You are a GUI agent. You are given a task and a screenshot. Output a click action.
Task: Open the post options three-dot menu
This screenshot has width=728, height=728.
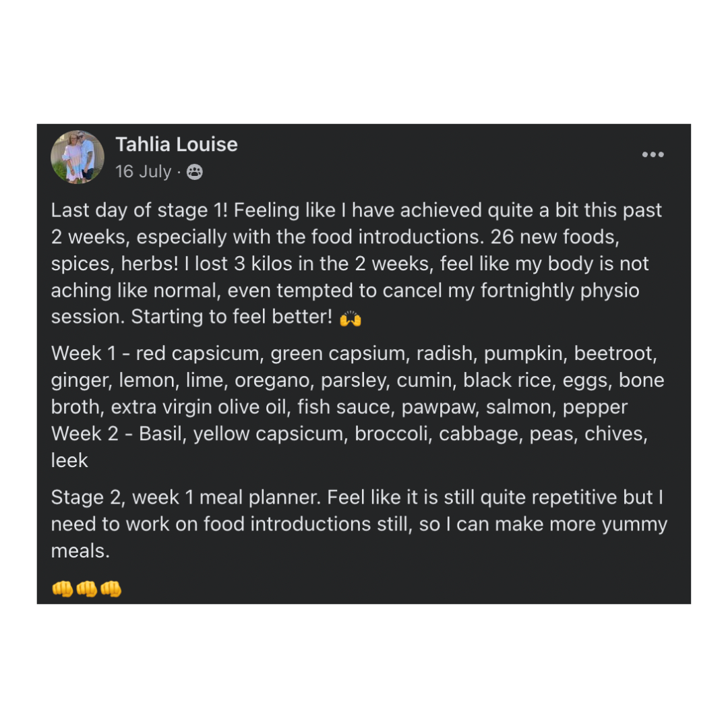pos(653,155)
